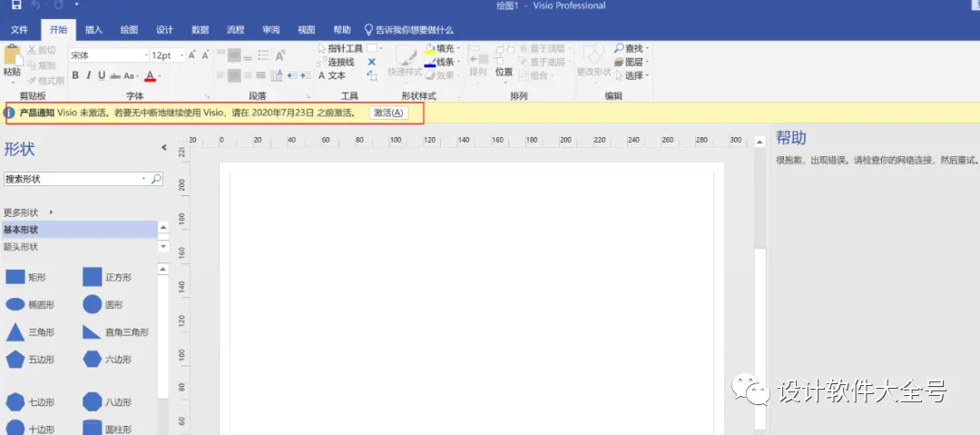This screenshot has height=435, width=980.
Task: Toggle strikethrough formatting
Action: (x=115, y=75)
